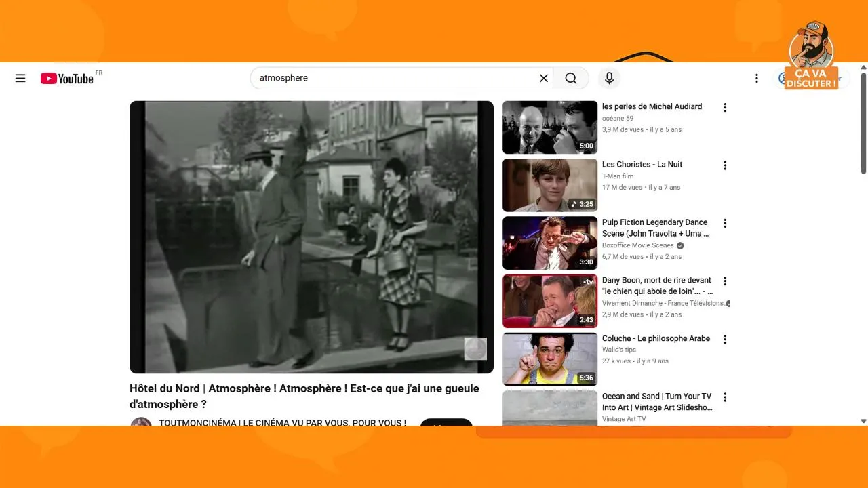
Task: Open the 'Ocean and Sand' video thumbnail
Action: click(x=550, y=408)
